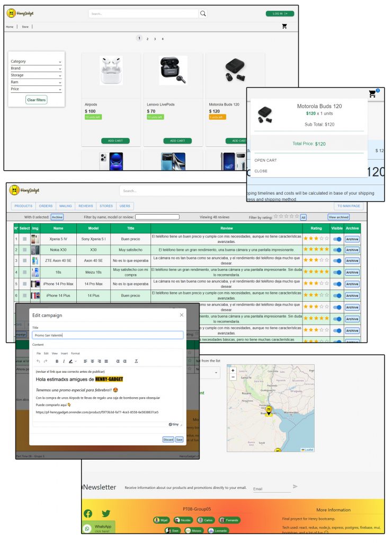Open the Insert menu in the editor
This screenshot has height=543, width=392.
click(x=64, y=353)
